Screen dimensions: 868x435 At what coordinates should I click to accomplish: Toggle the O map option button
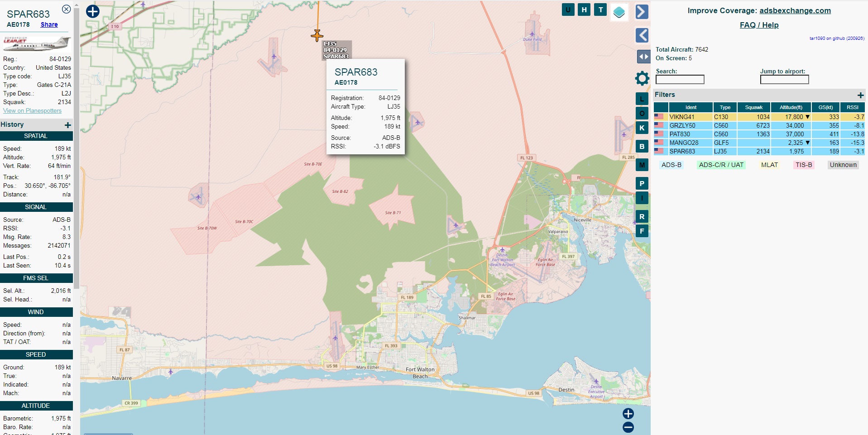pyautogui.click(x=642, y=113)
